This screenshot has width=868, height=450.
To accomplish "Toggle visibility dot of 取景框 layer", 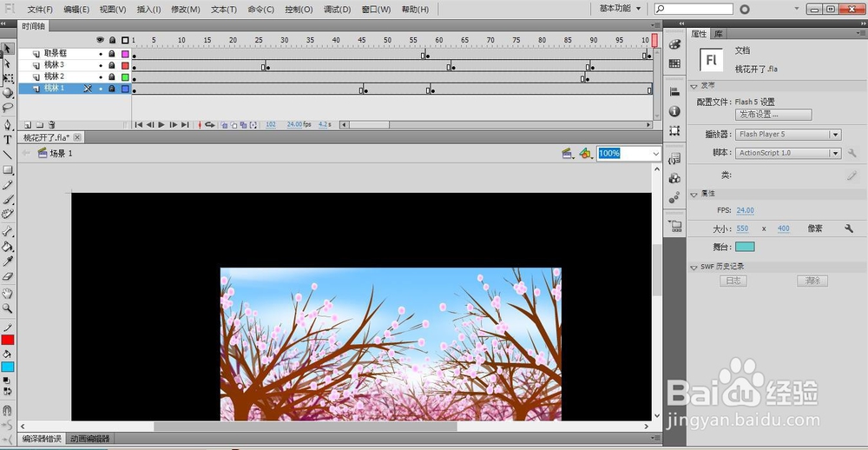I will 100,54.
